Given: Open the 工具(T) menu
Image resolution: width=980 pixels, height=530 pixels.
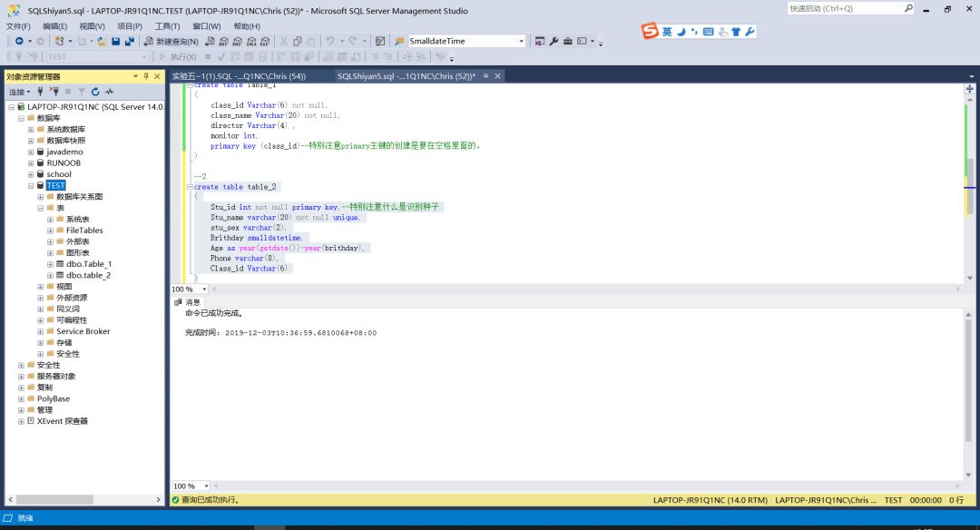Looking at the screenshot, I should point(167,26).
